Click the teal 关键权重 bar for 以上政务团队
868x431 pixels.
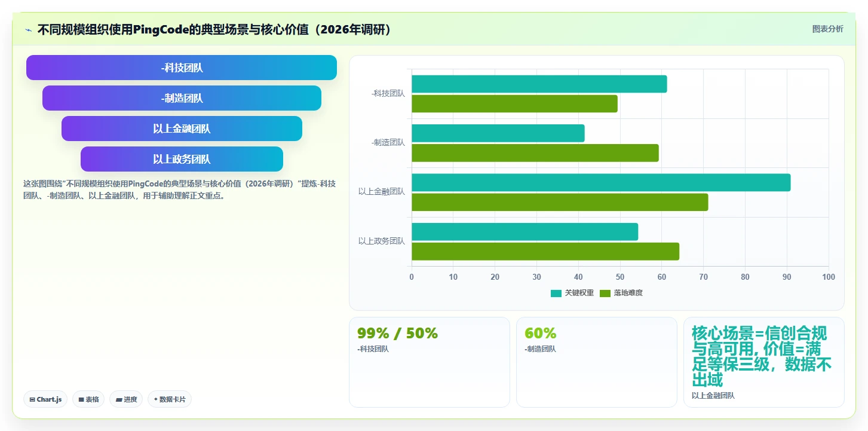tap(525, 231)
